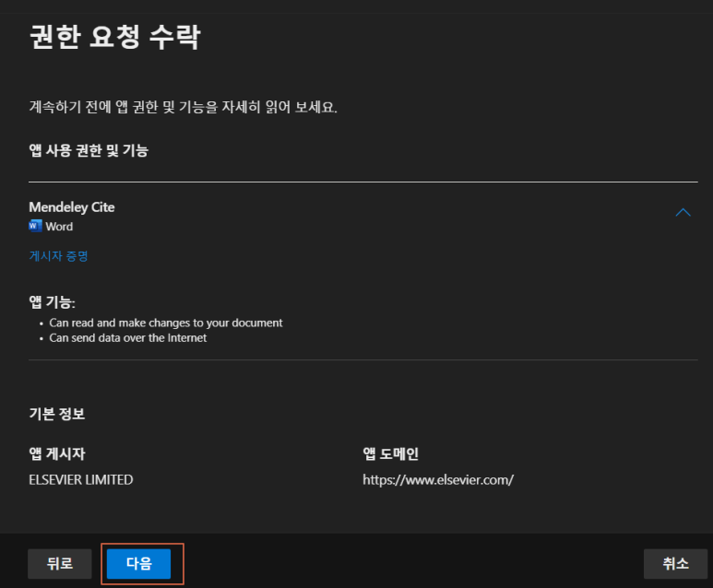This screenshot has height=588, width=713.
Task: Click the https://www.elsevier.com/ domain text
Action: tap(438, 480)
